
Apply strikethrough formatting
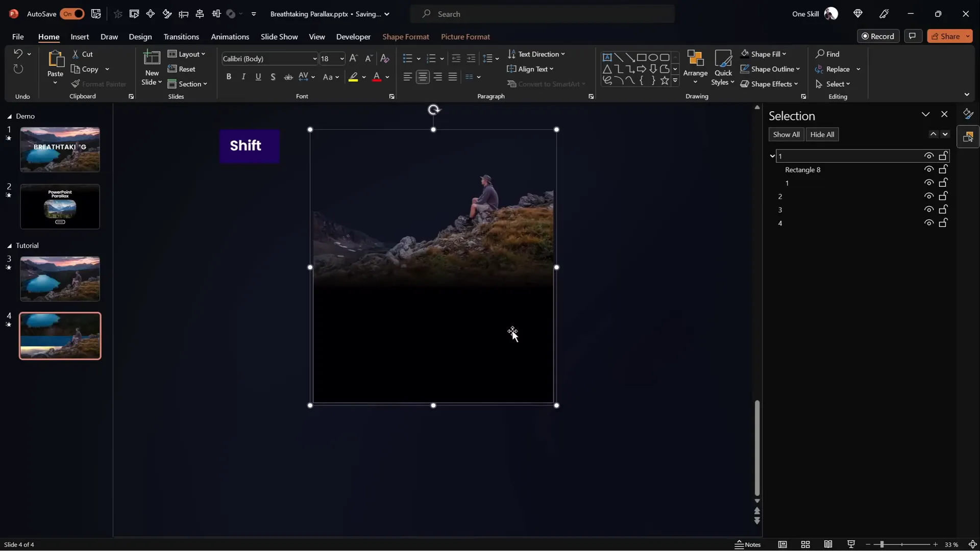[288, 77]
